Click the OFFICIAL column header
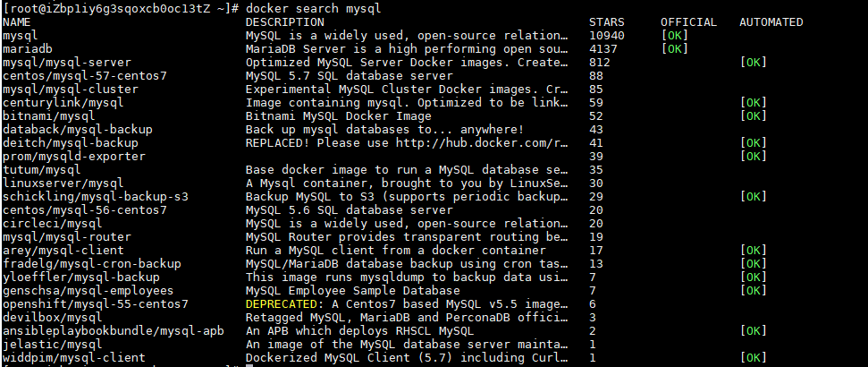 click(x=688, y=22)
